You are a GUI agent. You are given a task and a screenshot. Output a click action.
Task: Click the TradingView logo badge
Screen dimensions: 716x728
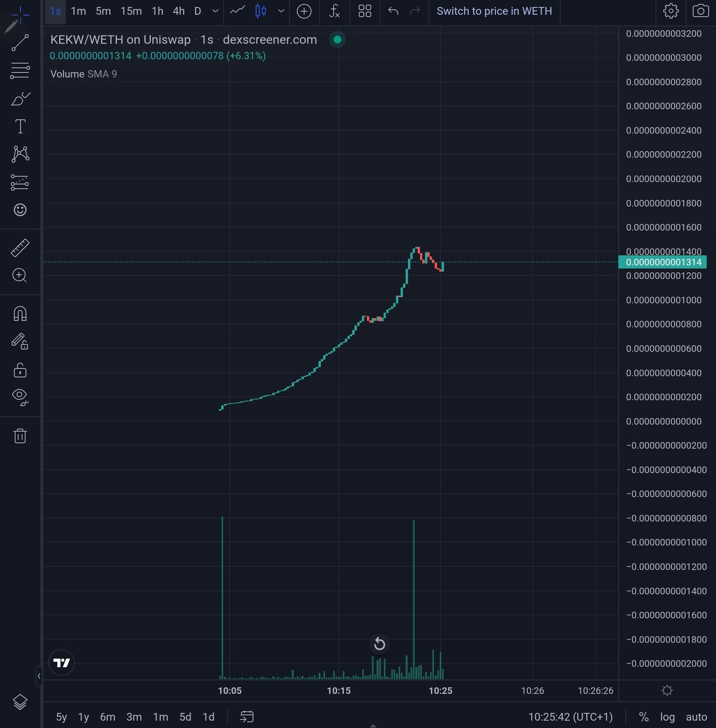pyautogui.click(x=62, y=663)
